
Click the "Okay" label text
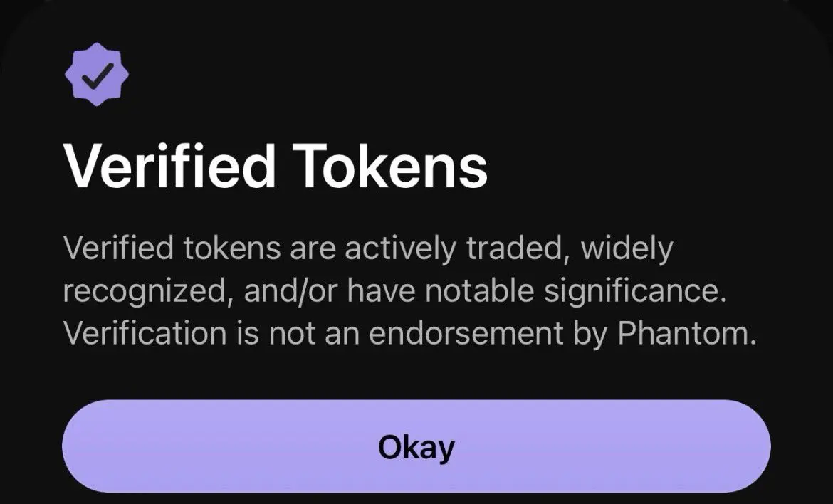[x=416, y=446]
